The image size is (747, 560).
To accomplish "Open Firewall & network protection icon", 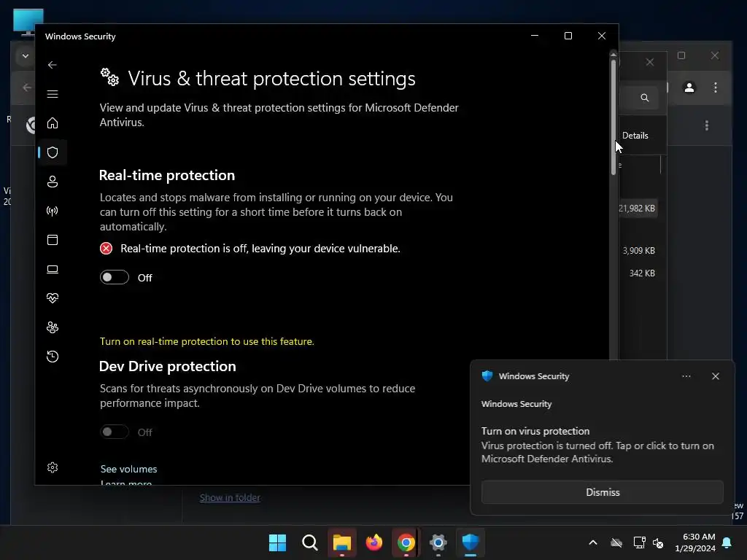I will point(53,211).
